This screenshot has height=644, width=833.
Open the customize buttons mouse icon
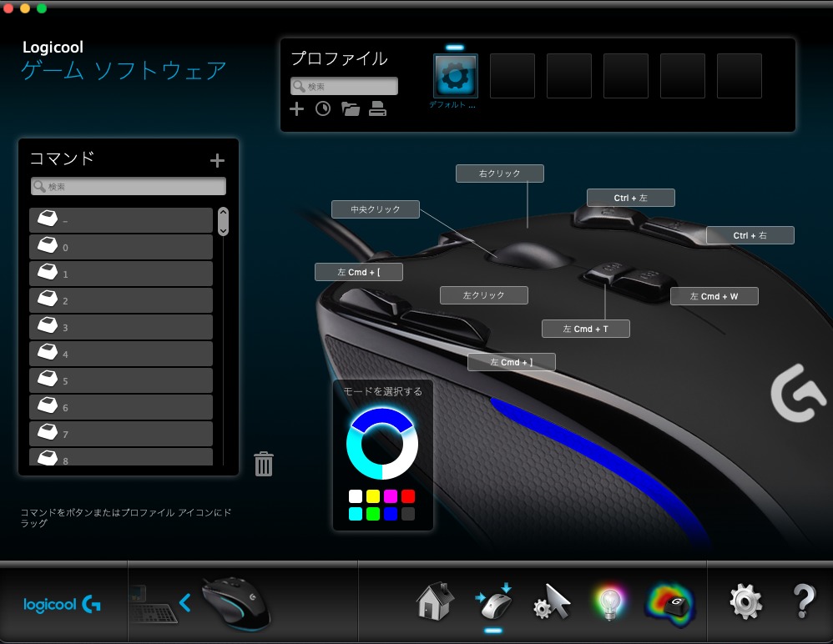(x=494, y=601)
